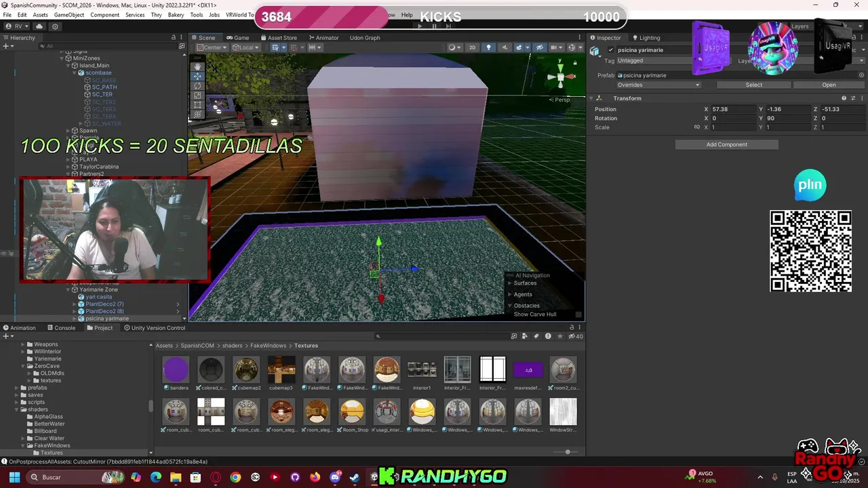Open scene camera settings dropdown

coord(557,47)
